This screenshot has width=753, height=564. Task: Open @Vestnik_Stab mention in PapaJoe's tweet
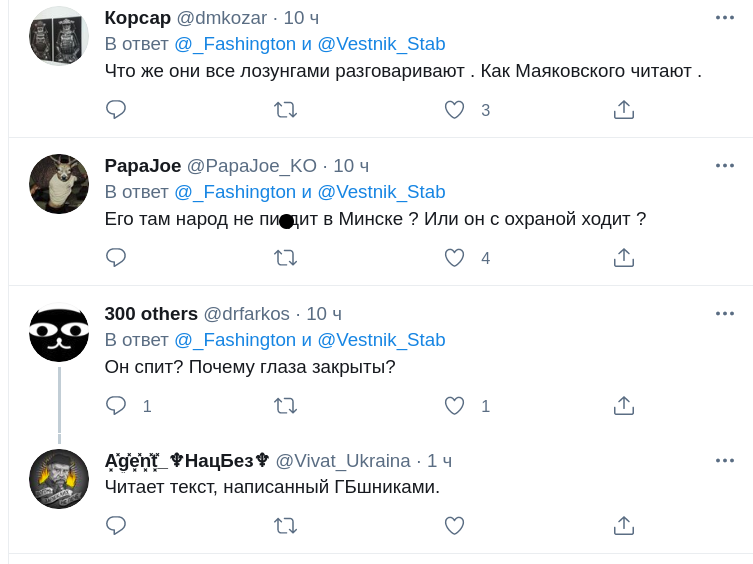[x=381, y=192]
